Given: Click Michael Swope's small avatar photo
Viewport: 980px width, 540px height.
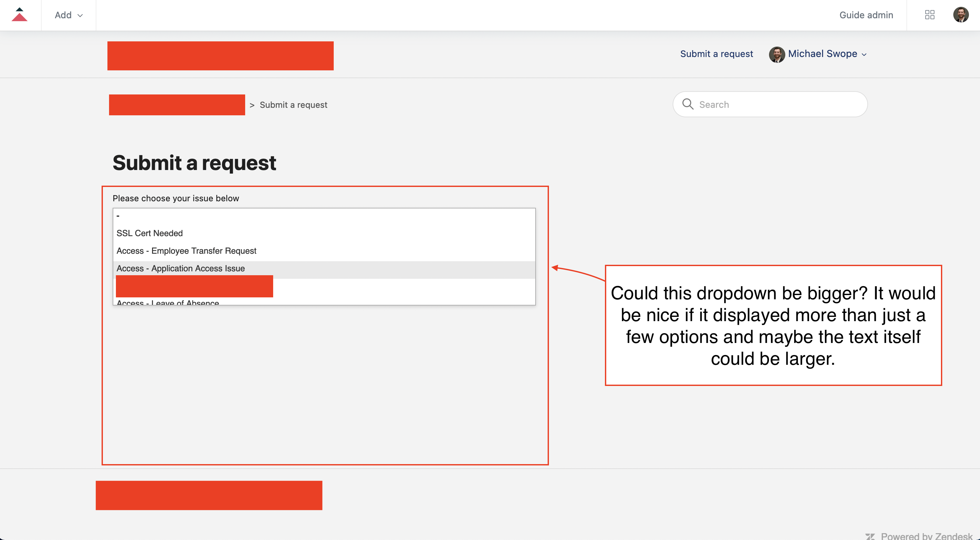Looking at the screenshot, I should click(777, 54).
